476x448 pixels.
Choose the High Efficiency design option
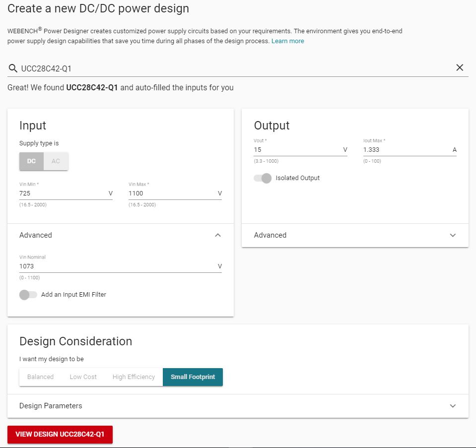[134, 377]
